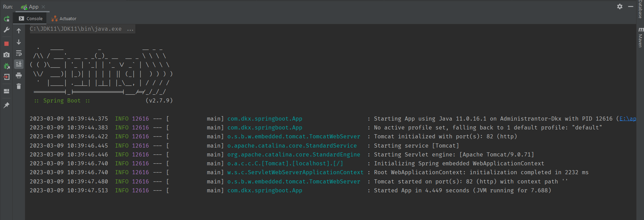Attach debugger with the green bug icon
Viewport: 644px width, 220px height.
click(x=6, y=66)
